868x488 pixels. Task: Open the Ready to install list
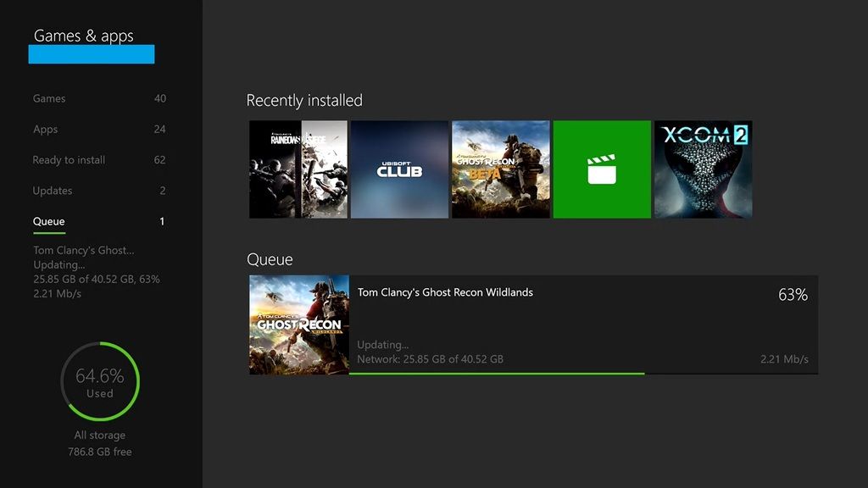(69, 160)
